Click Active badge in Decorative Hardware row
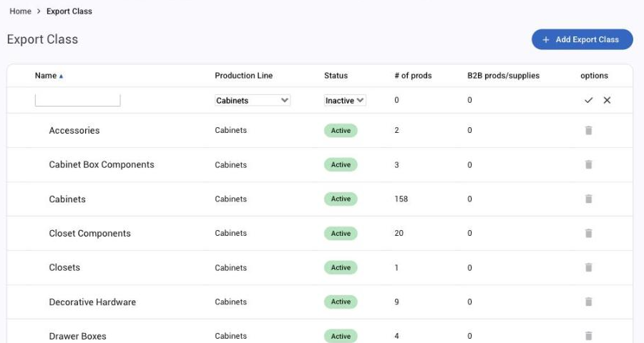The image size is (644, 343). click(x=341, y=302)
